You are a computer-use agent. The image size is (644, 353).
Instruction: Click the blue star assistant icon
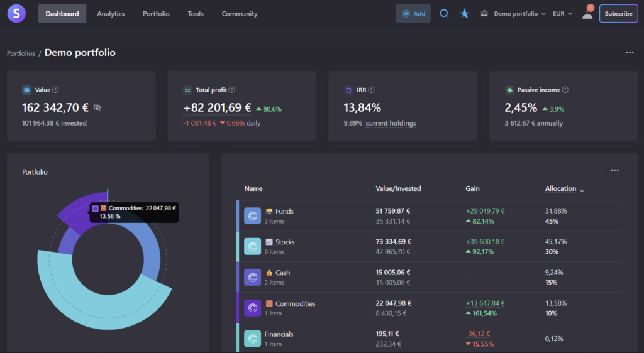[464, 13]
